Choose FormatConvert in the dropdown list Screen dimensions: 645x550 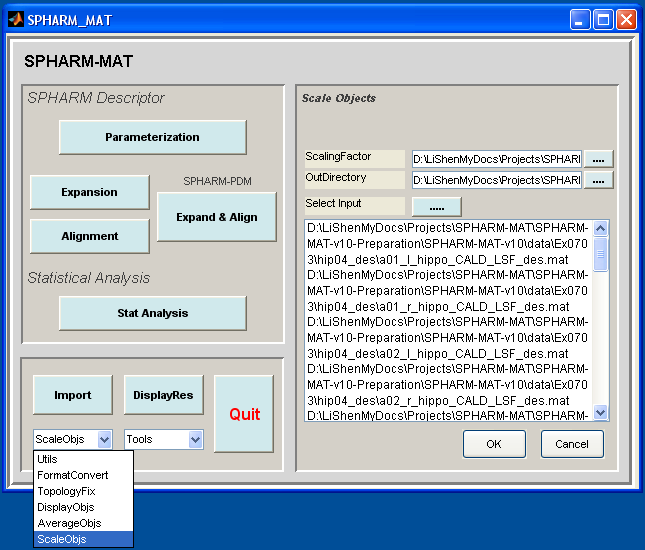(x=84, y=475)
